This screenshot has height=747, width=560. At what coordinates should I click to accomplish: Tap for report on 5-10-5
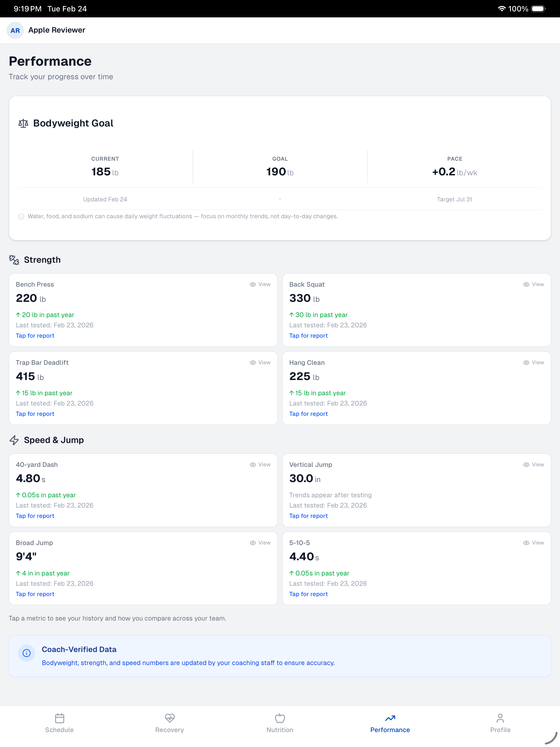coord(308,594)
